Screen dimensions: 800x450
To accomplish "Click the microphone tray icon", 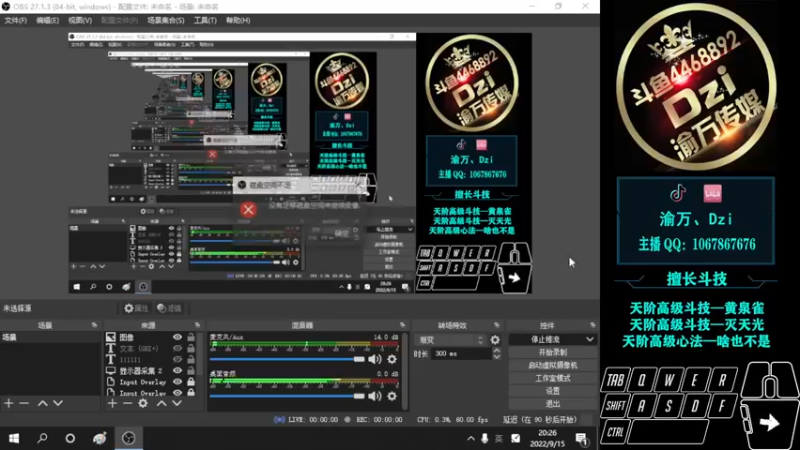I will pyautogui.click(x=485, y=438).
